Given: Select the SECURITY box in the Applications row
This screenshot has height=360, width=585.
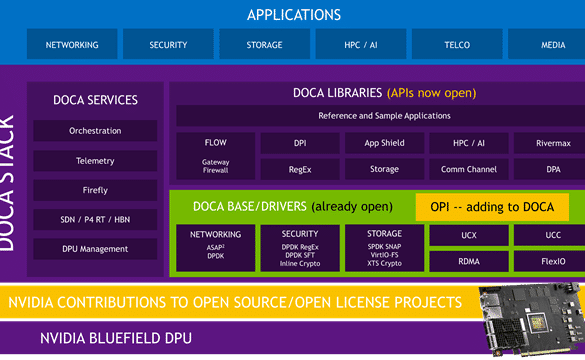Looking at the screenshot, I should click(x=168, y=44).
